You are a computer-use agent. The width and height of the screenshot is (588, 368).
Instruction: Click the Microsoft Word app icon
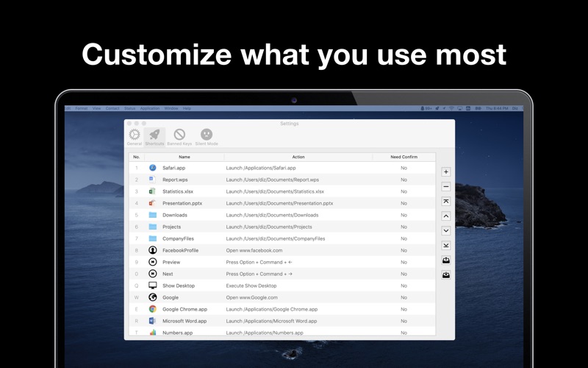(x=153, y=321)
